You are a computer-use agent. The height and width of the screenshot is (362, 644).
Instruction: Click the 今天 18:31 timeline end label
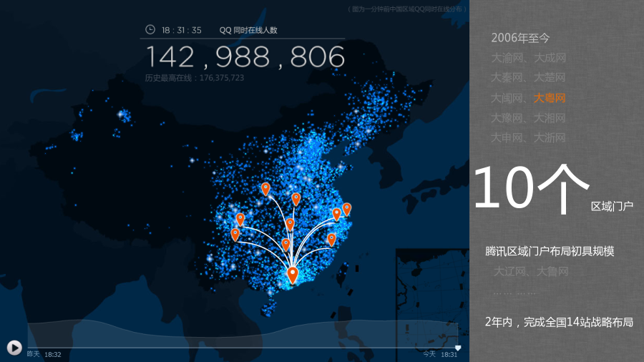point(440,354)
